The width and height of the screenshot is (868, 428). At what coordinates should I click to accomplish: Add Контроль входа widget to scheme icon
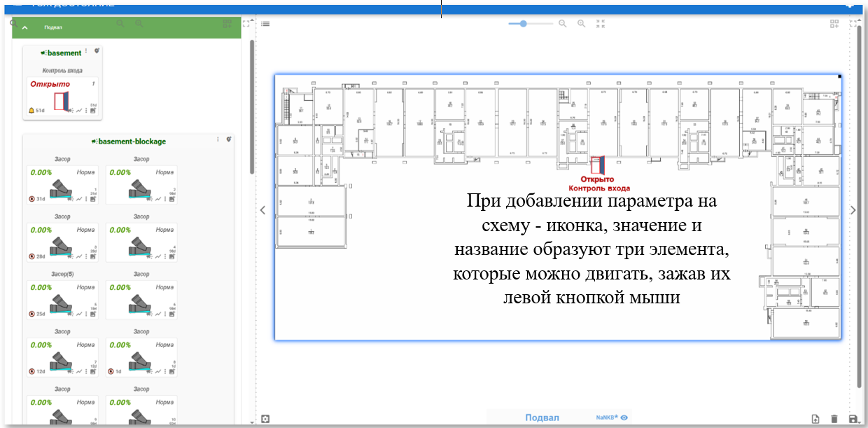point(93,111)
